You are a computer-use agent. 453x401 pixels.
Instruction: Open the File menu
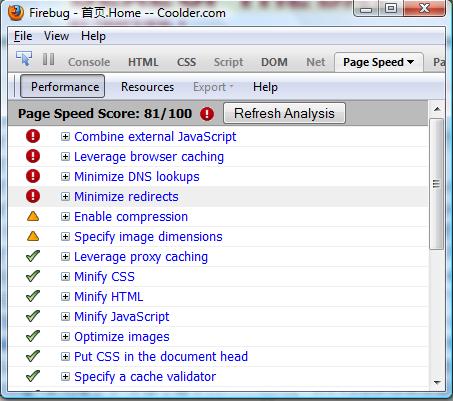coord(23,36)
